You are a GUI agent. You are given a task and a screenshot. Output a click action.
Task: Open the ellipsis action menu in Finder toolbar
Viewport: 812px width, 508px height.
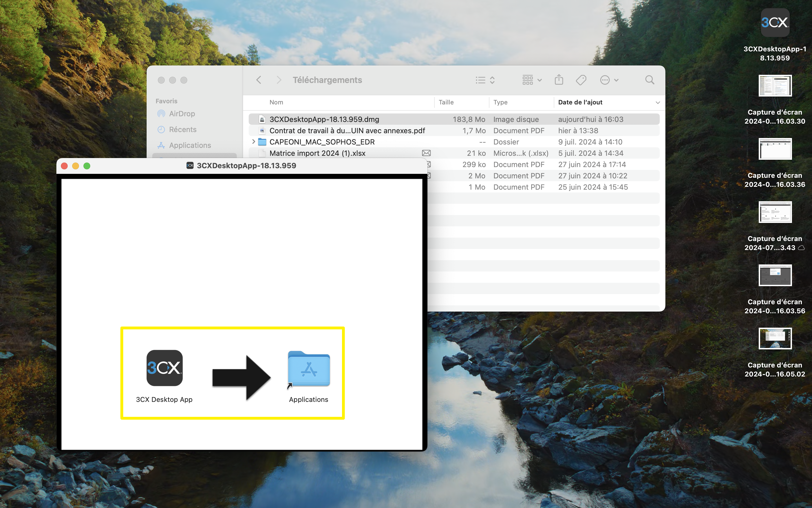(x=609, y=80)
